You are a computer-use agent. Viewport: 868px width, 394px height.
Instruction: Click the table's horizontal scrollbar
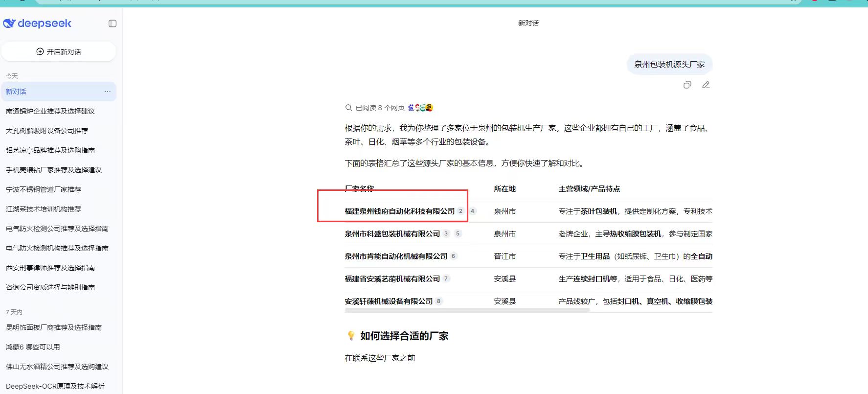(467, 310)
